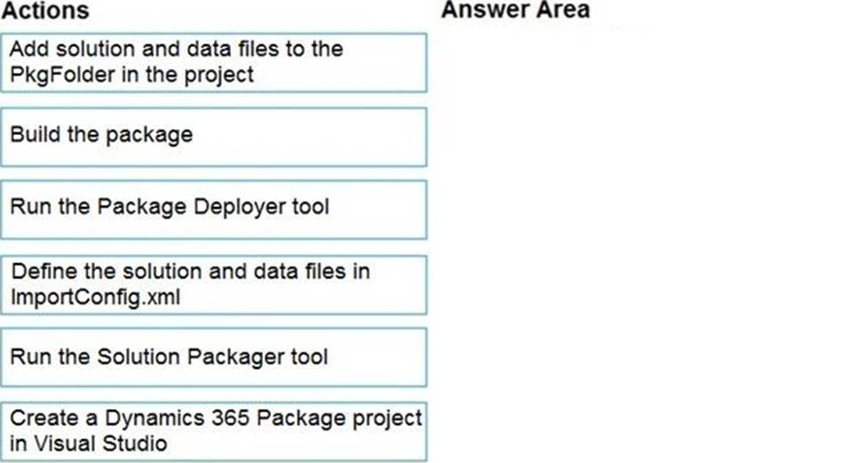Click 'ImportConfig.xml' text in the action box
This screenshot has width=868, height=463.
pos(95,298)
